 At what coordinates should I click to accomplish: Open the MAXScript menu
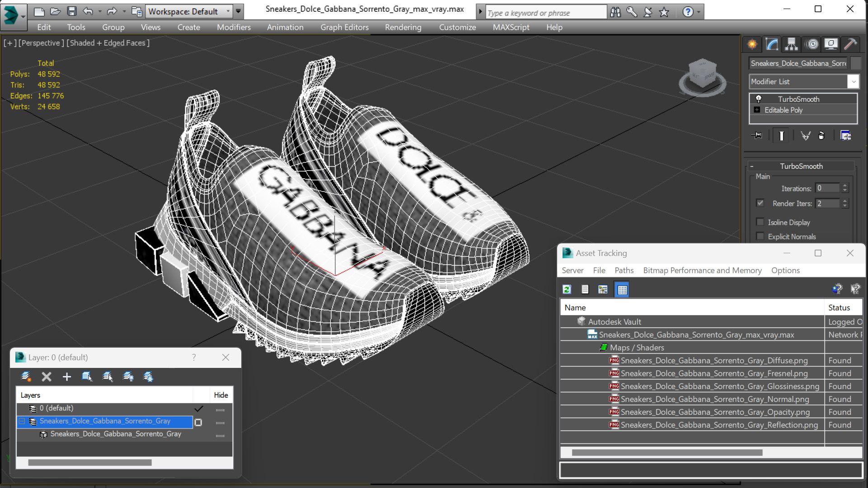511,27
